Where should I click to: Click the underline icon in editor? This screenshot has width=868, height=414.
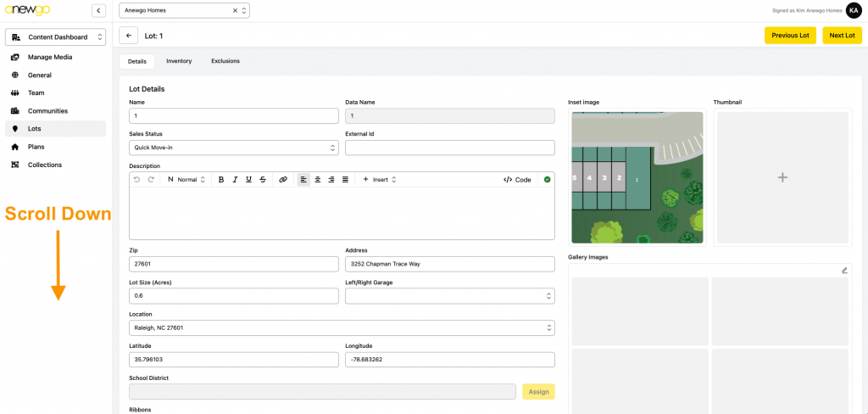coord(248,180)
